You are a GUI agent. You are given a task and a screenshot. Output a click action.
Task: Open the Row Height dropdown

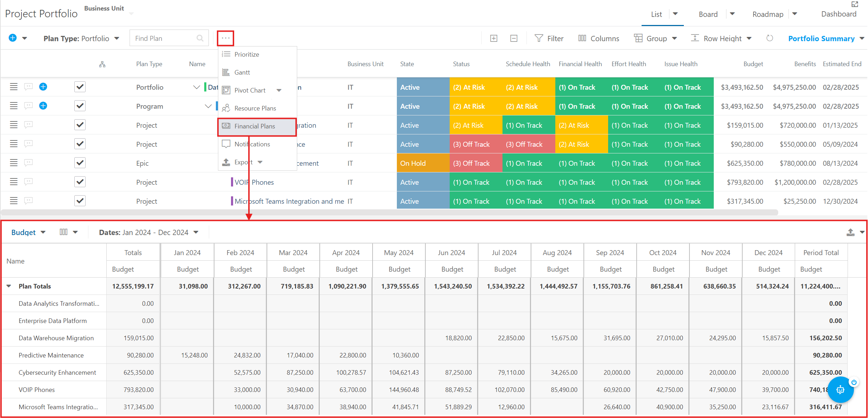(x=721, y=38)
